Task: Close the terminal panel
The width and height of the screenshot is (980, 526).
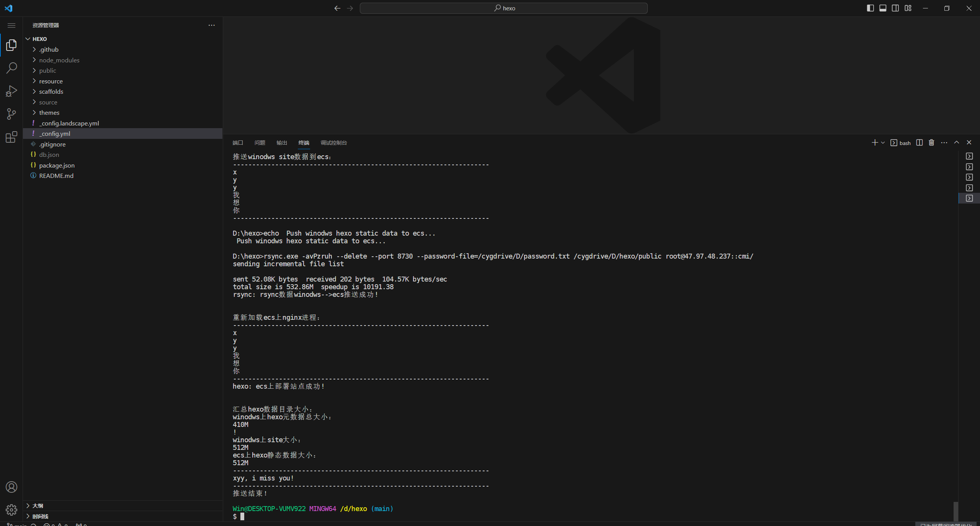Action: pos(969,142)
